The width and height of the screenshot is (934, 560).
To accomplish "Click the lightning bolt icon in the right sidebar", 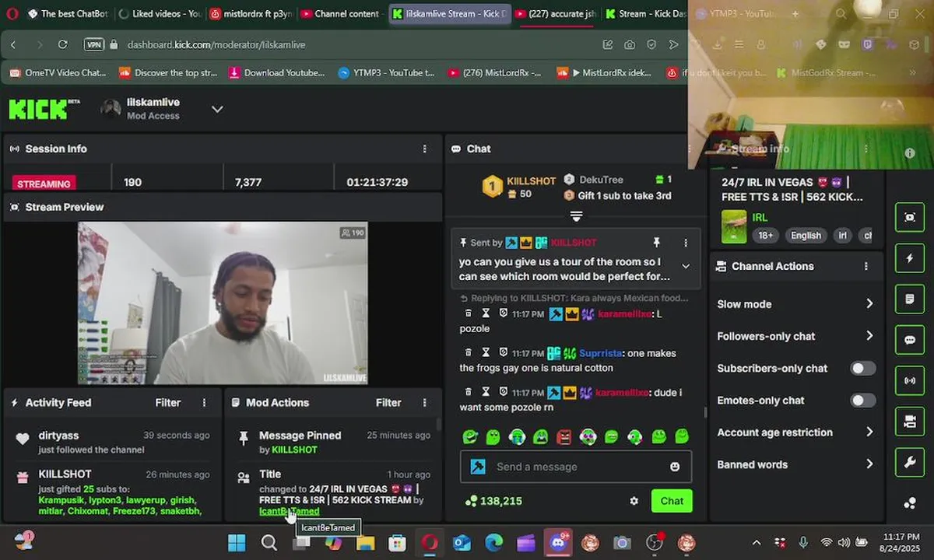I will coord(910,258).
